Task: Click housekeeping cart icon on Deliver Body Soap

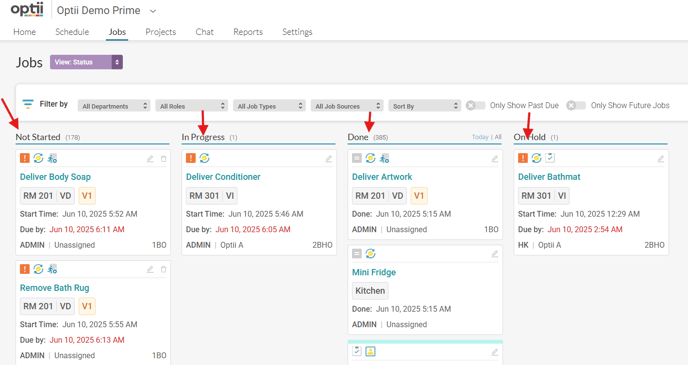Action: pos(52,158)
